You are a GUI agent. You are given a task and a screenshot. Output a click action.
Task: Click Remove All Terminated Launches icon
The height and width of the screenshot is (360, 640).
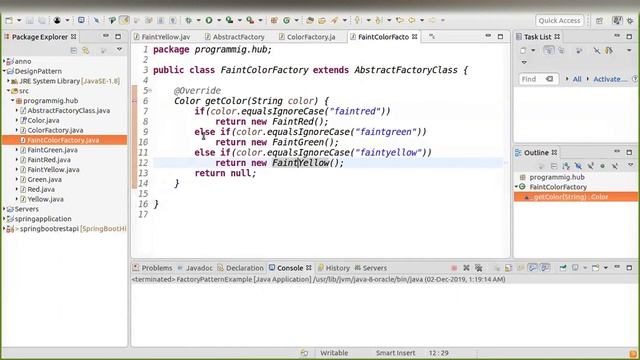coord(478,268)
